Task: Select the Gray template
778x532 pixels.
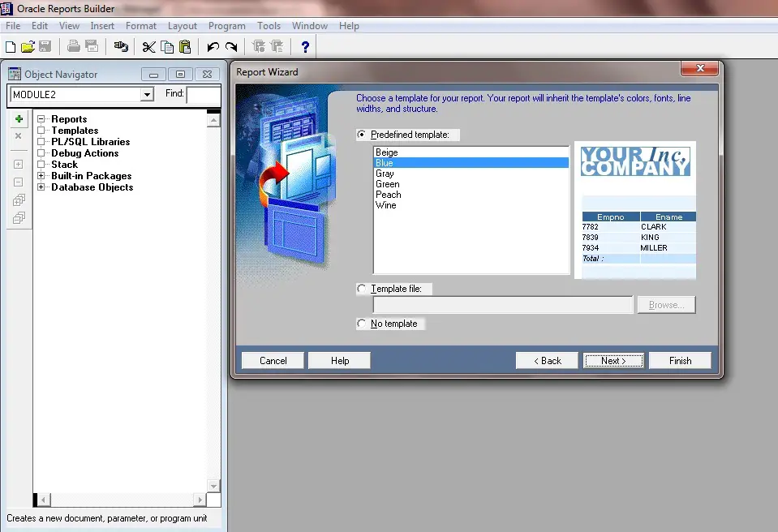Action: [x=471, y=174]
